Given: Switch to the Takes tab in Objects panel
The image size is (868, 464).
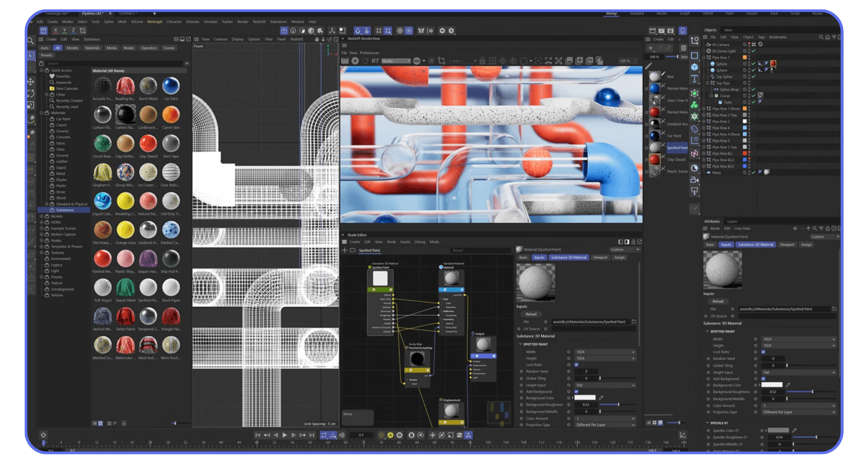Looking at the screenshot, I should pos(728,30).
